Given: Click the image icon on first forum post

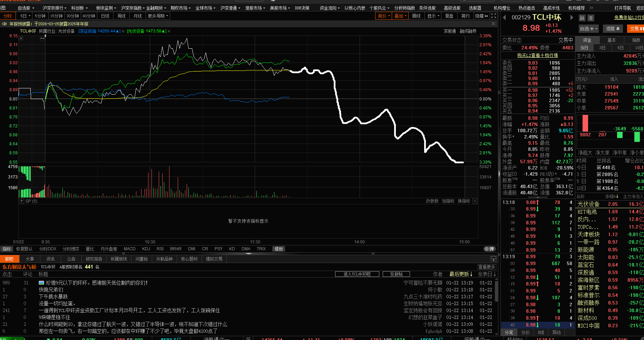Looking at the screenshot, I should [41, 283].
